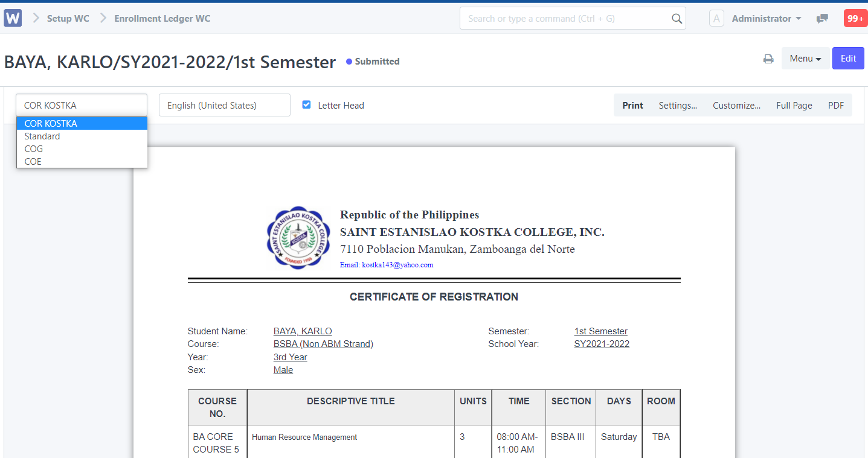Click the printer icon

point(768,59)
